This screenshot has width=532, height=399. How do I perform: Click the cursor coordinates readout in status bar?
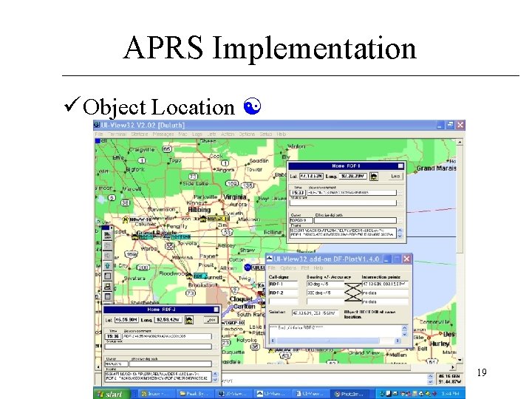pyautogui.click(x=449, y=379)
